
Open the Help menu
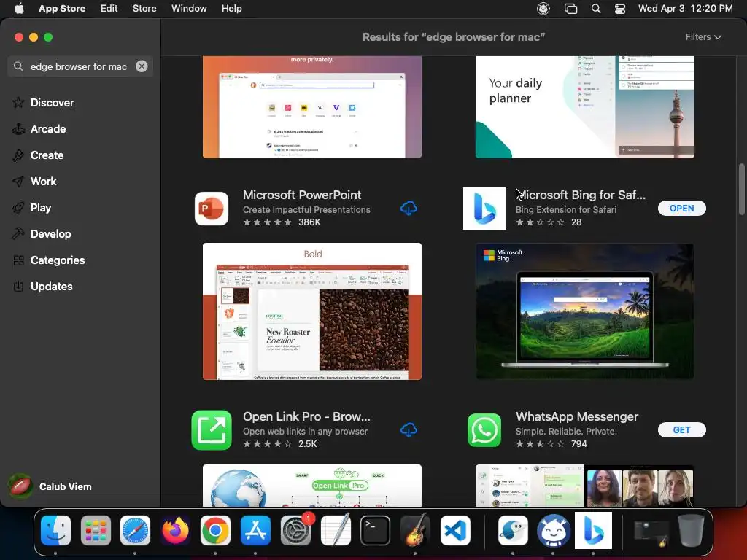(231, 9)
